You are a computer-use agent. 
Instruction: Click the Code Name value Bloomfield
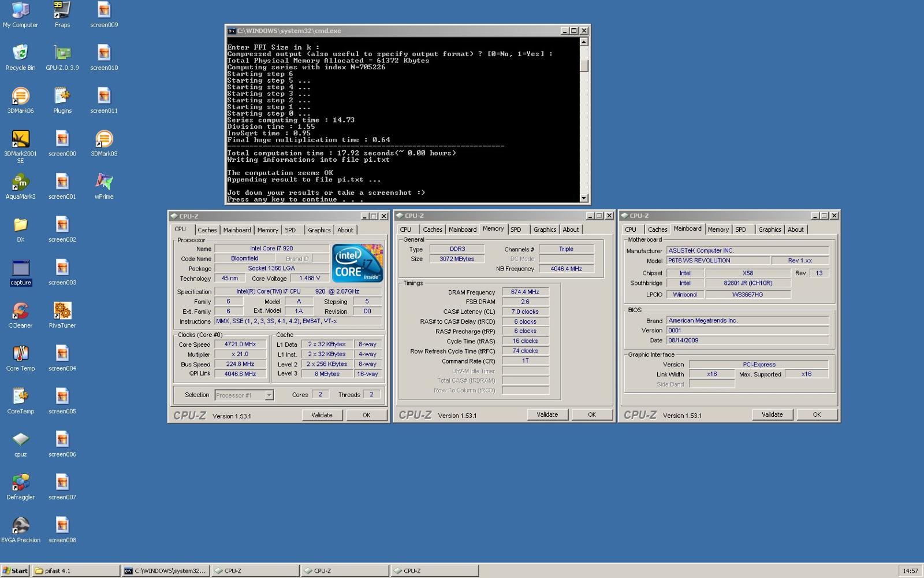[x=244, y=258]
